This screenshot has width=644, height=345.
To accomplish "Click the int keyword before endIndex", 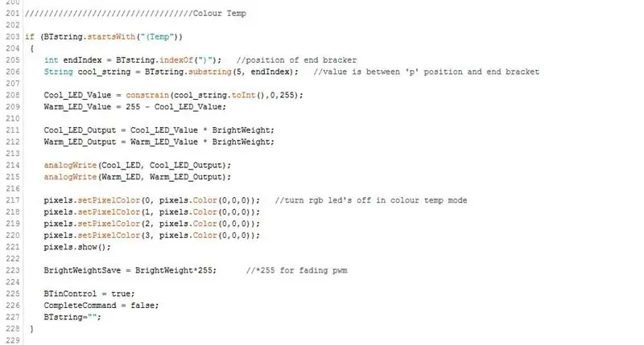I will pyautogui.click(x=51, y=60).
